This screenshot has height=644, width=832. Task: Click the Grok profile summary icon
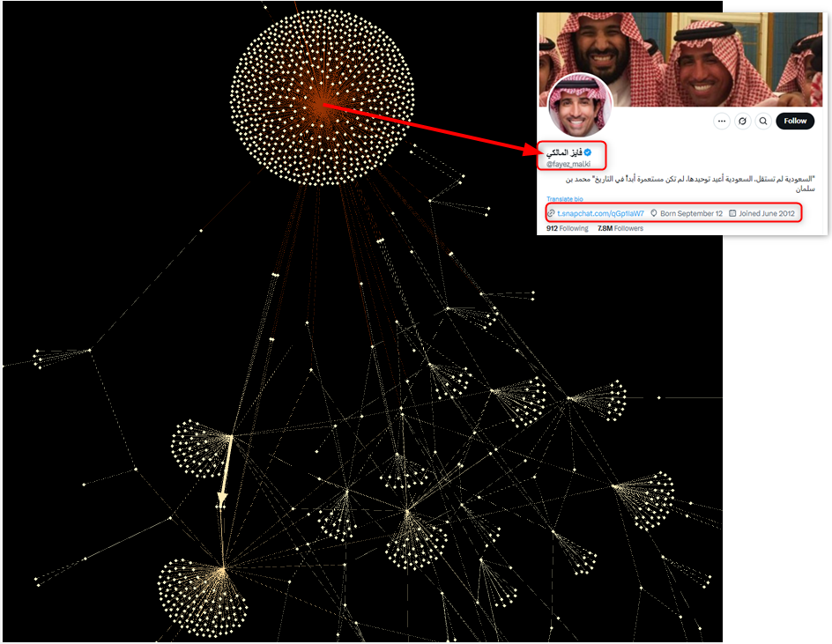(x=742, y=121)
